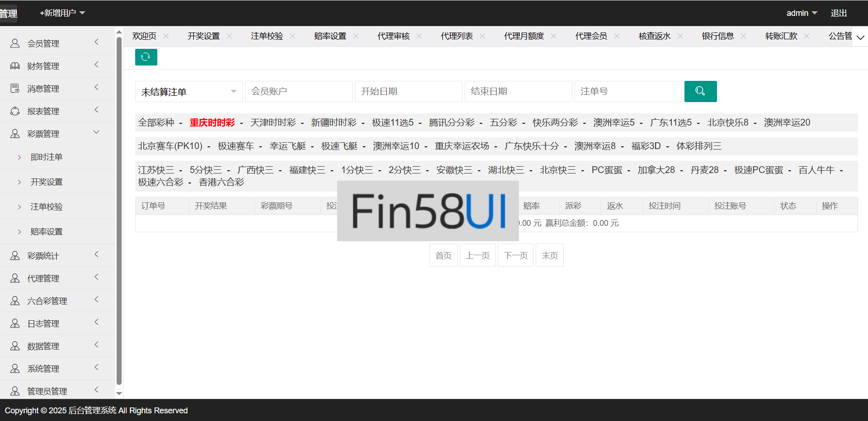
Task: Select the 天津时时彩 lottery filter
Action: (x=273, y=122)
